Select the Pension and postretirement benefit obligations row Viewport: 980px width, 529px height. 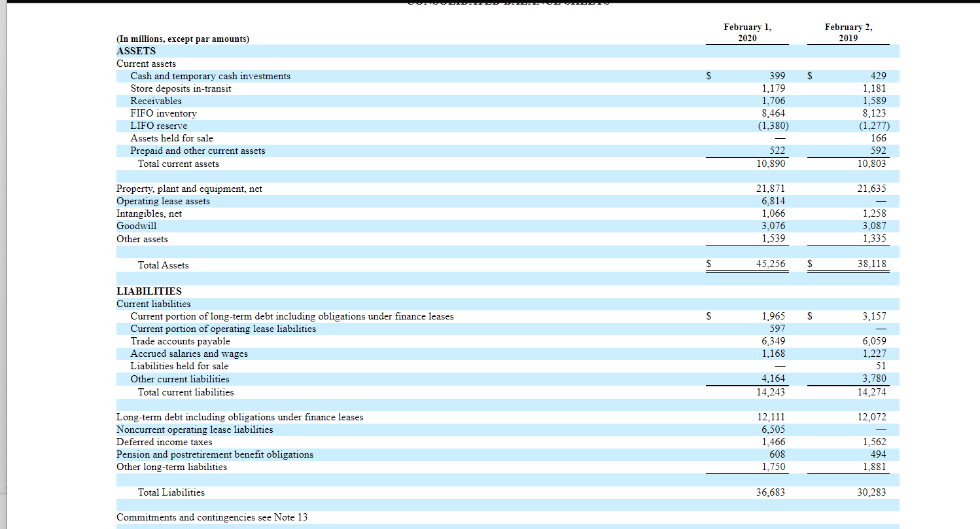(x=215, y=454)
